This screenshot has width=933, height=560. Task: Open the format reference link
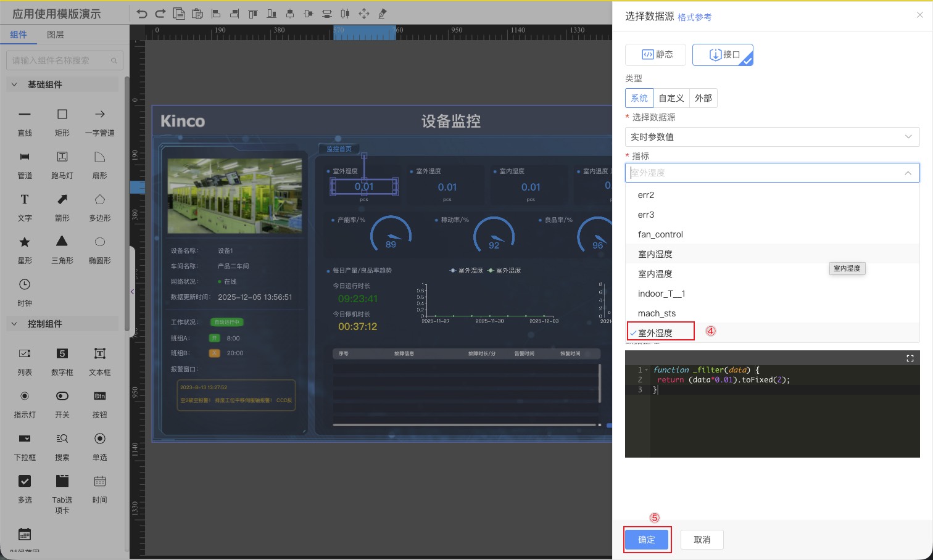(x=694, y=17)
